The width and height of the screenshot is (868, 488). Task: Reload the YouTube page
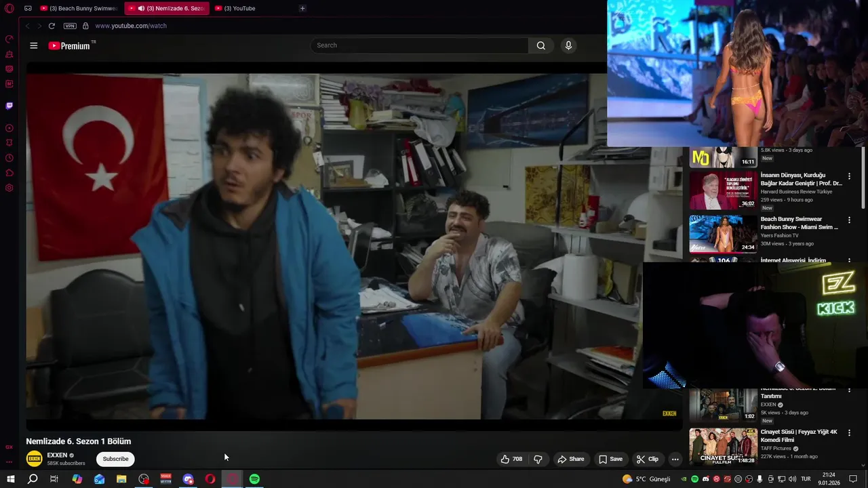52,26
